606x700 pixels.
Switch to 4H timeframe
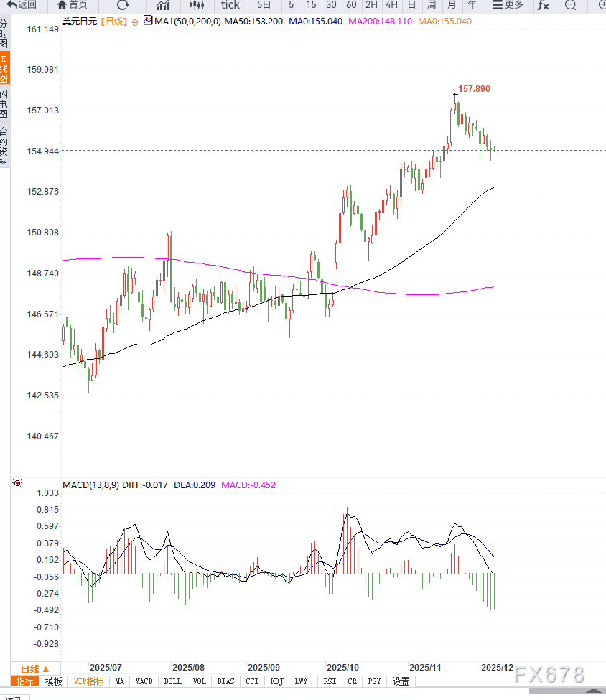(391, 5)
